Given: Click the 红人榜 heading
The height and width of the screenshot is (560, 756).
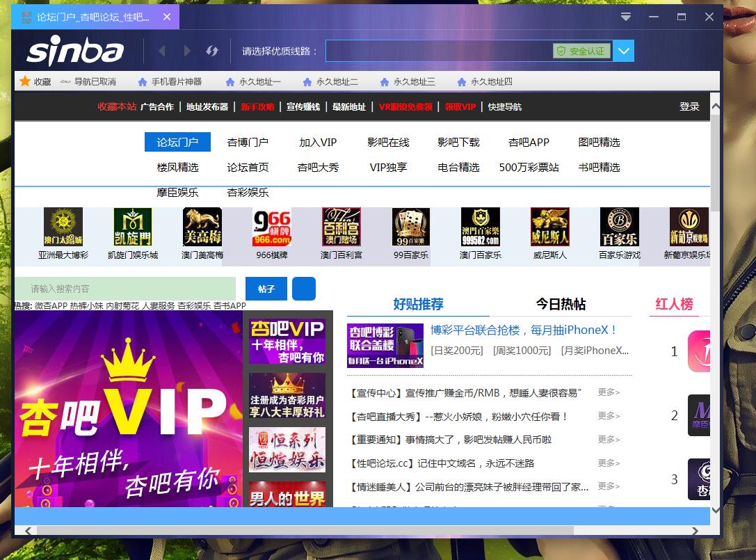Looking at the screenshot, I should 673,304.
